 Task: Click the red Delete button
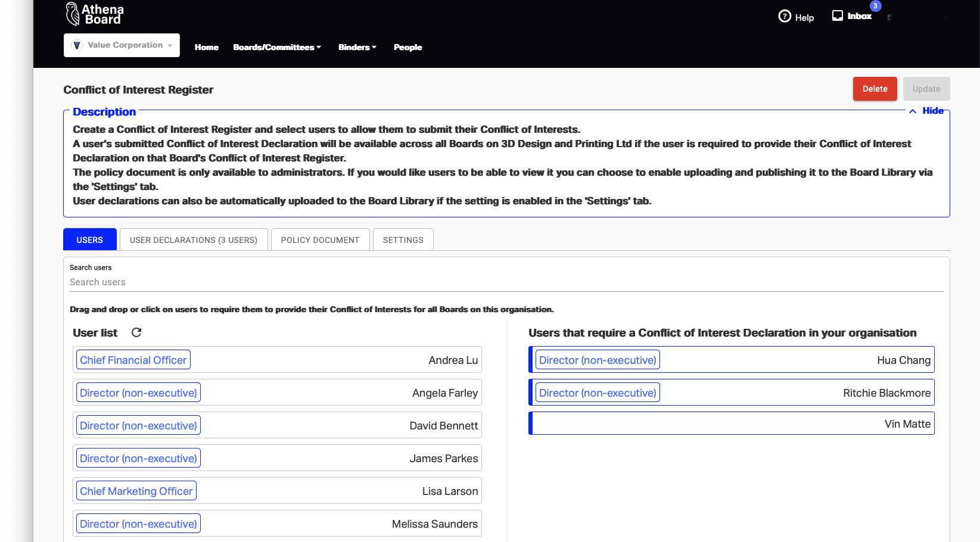click(875, 89)
